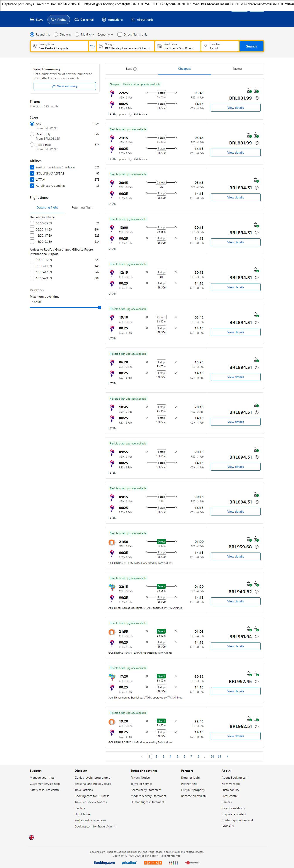Select the One way radio button

[56, 34]
